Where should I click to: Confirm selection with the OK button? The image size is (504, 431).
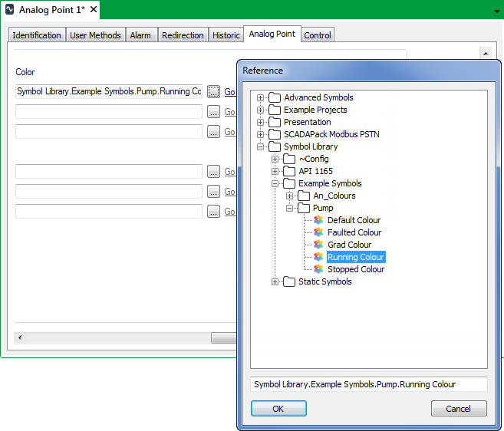278,409
